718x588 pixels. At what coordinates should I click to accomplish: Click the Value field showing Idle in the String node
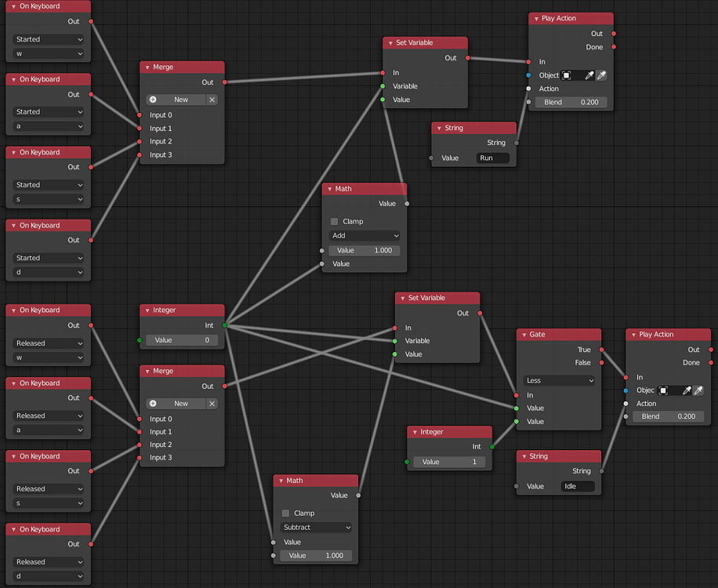pyautogui.click(x=578, y=486)
